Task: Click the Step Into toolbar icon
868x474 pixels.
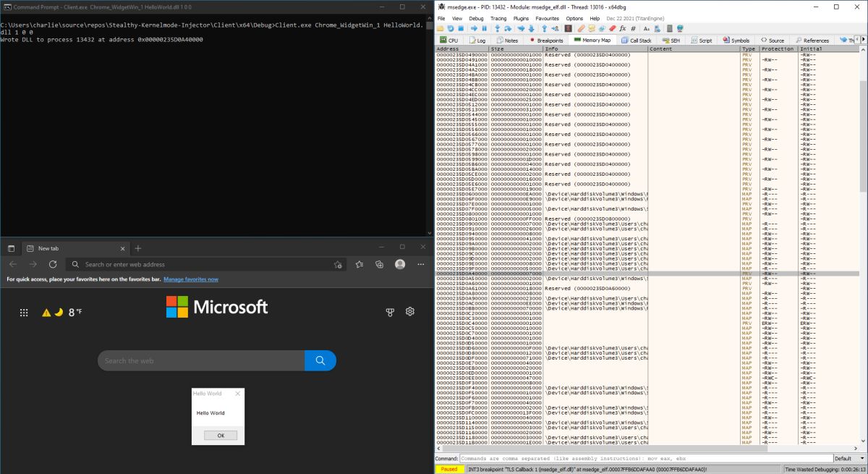Action: [497, 28]
